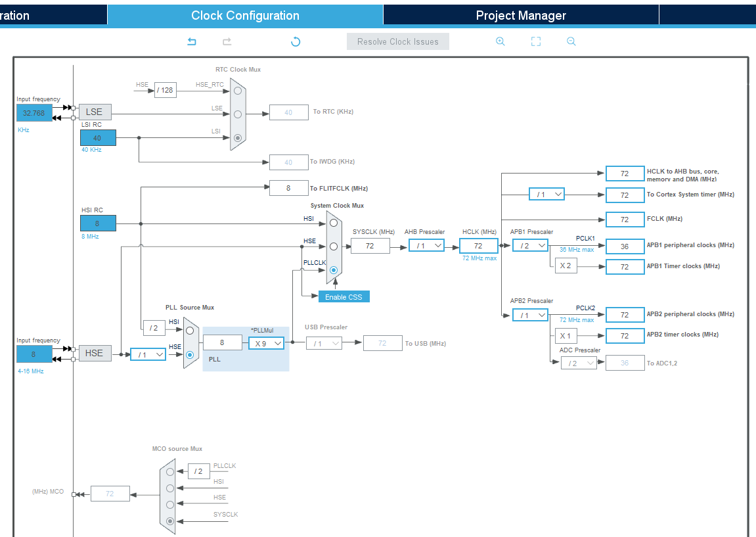Click the undo arrow in the toolbar
The width and height of the screenshot is (756, 537).
tap(191, 41)
